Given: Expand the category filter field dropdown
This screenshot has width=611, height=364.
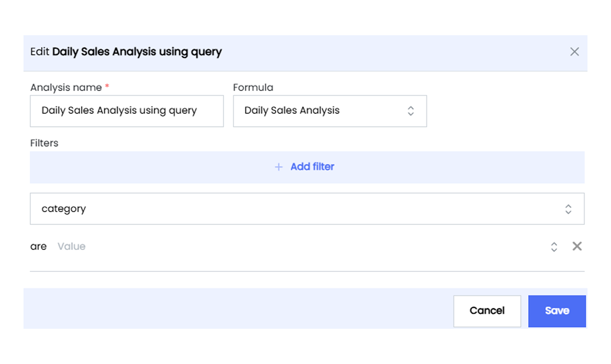Looking at the screenshot, I should click(x=307, y=208).
